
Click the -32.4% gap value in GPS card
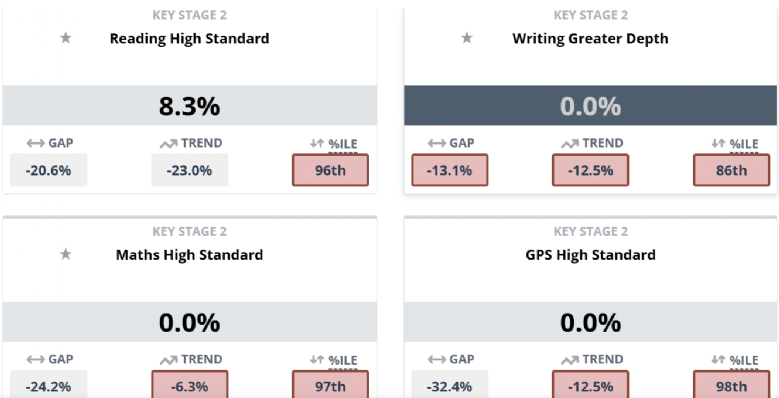tap(450, 385)
